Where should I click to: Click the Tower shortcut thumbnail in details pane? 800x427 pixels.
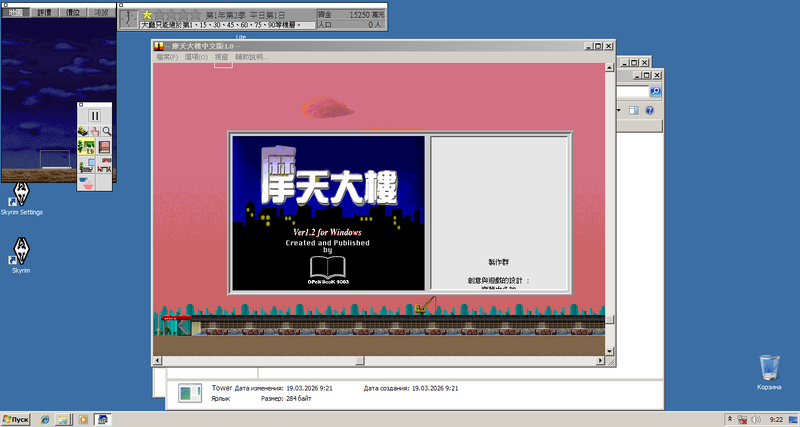pos(190,393)
